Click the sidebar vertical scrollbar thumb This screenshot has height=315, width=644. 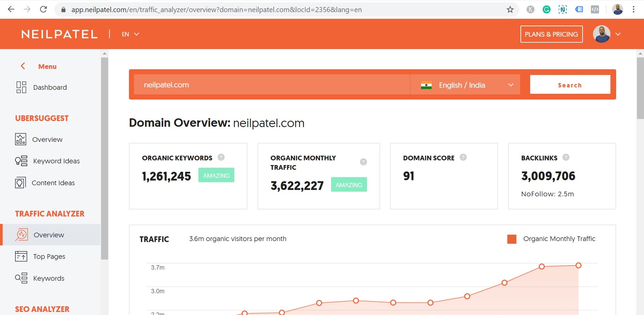104,158
